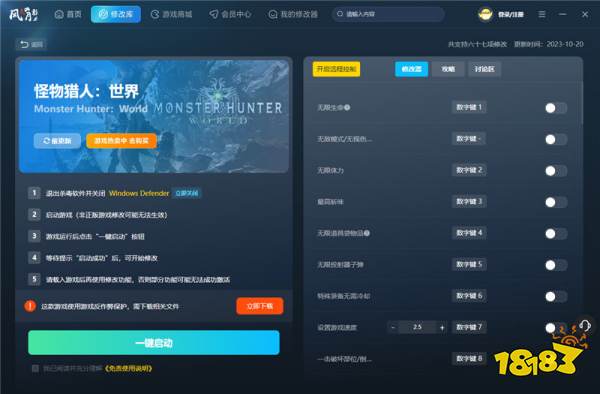Click the 会员中心 paper-plane icon
600x394 pixels.
[214, 15]
